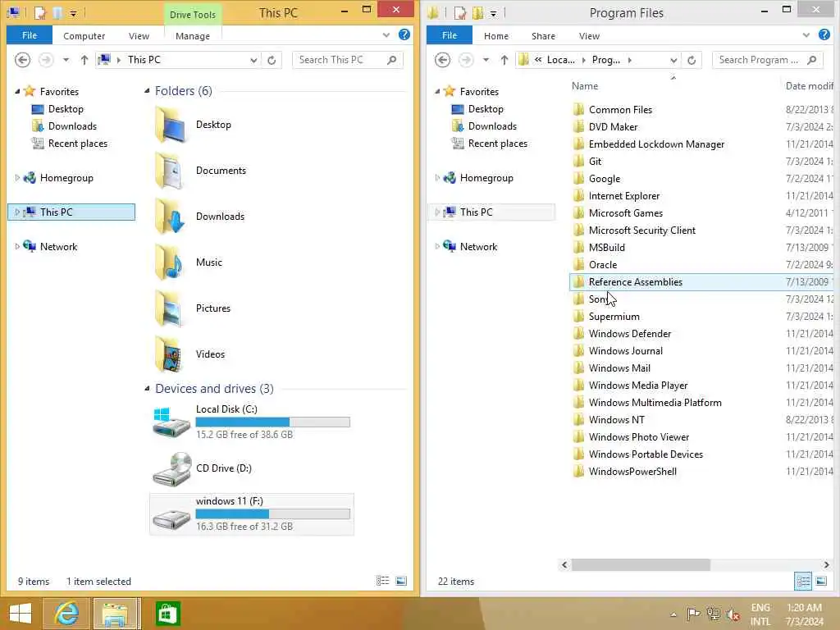840x630 pixels.
Task: Open Downloads folder icon in This PC
Action: [171, 217]
